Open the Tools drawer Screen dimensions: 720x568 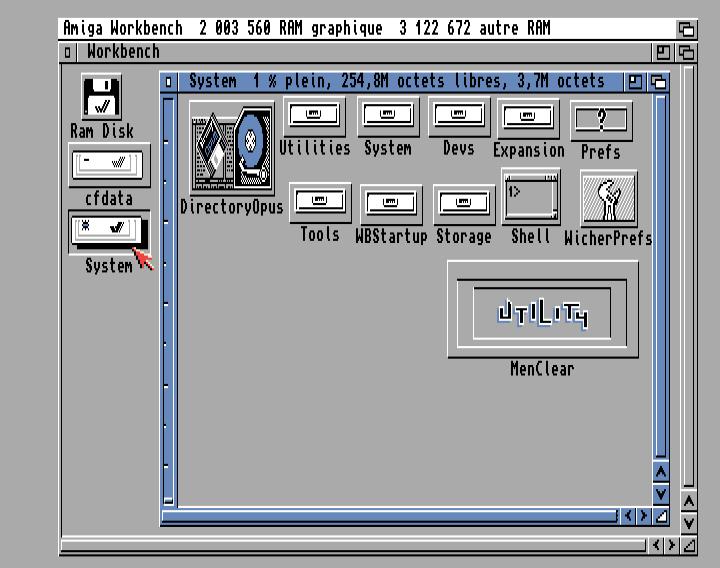point(320,202)
